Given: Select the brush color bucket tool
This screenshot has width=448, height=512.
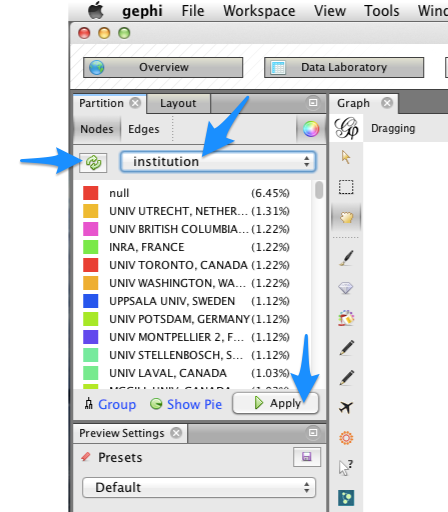Looking at the screenshot, I should pyautogui.click(x=346, y=318).
